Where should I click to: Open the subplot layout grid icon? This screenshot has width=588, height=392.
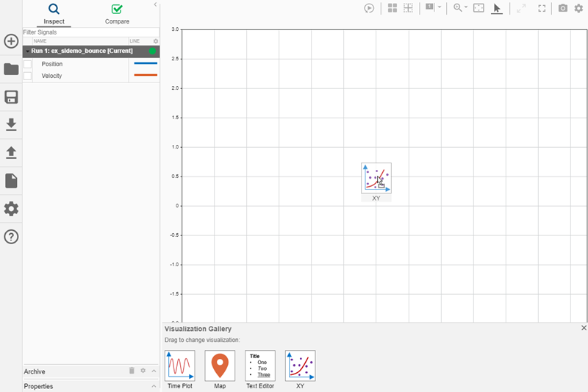tap(392, 8)
